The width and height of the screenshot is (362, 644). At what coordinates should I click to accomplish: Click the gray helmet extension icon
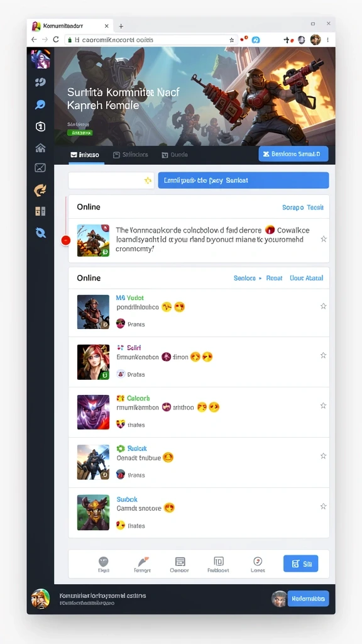(x=301, y=40)
